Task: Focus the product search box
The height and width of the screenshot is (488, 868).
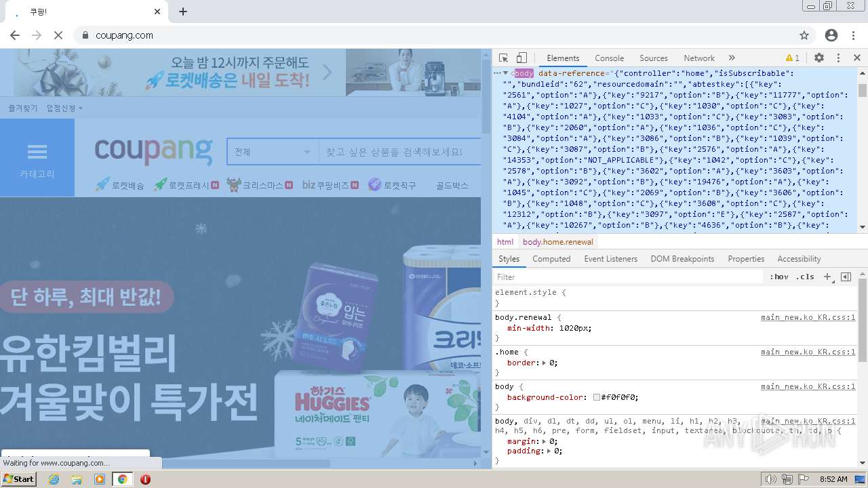Action: (x=400, y=152)
